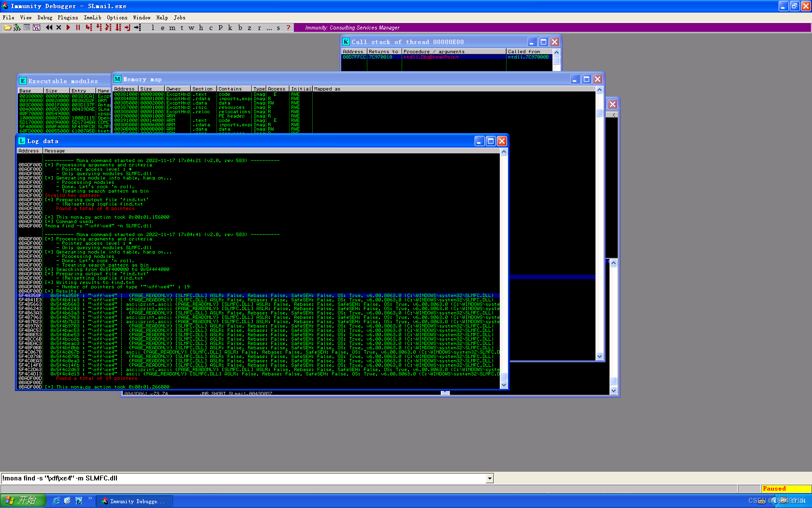Click the green Python shell toolbar icon
Image resolution: width=812 pixels, height=508 pixels.
click(x=17, y=28)
